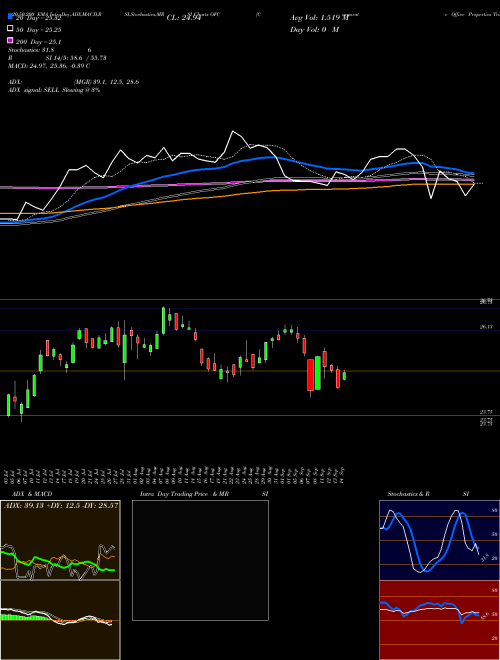
Task: Click the last green candlestick on the price chart
Action: (x=344, y=375)
